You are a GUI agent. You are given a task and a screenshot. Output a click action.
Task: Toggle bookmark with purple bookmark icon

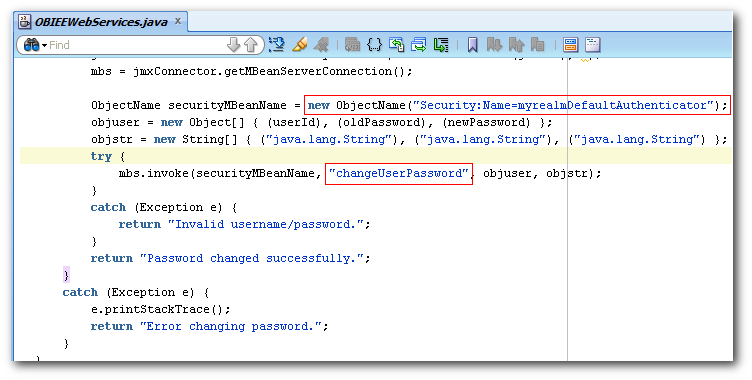coord(472,45)
